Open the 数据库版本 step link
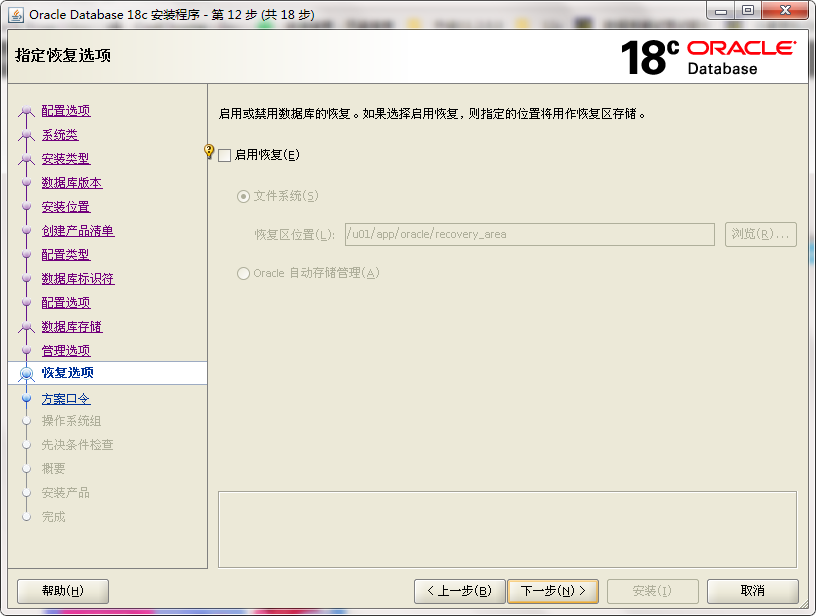The image size is (816, 616). pyautogui.click(x=72, y=183)
